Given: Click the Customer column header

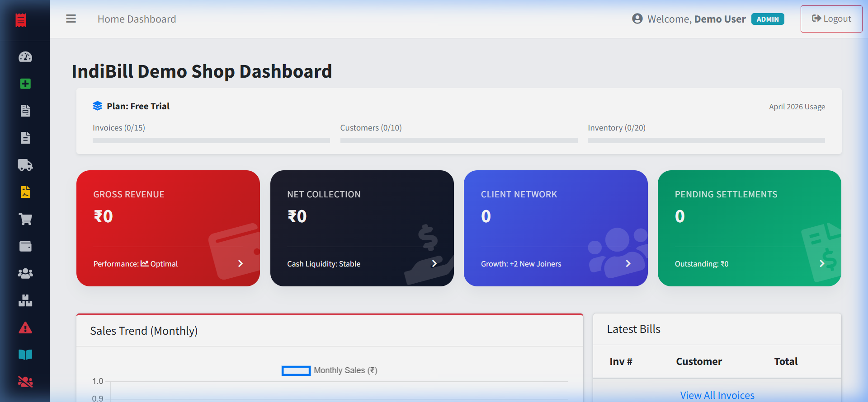Looking at the screenshot, I should click(699, 361).
